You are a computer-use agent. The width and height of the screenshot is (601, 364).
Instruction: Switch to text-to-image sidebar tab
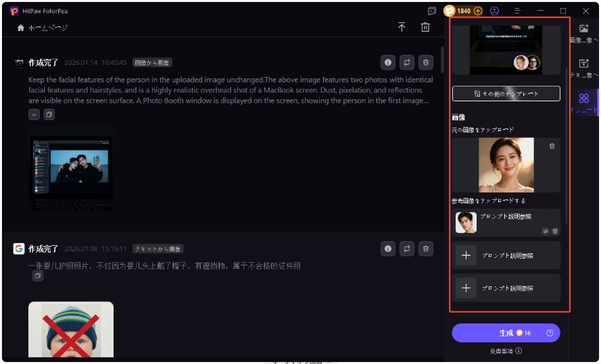click(583, 68)
